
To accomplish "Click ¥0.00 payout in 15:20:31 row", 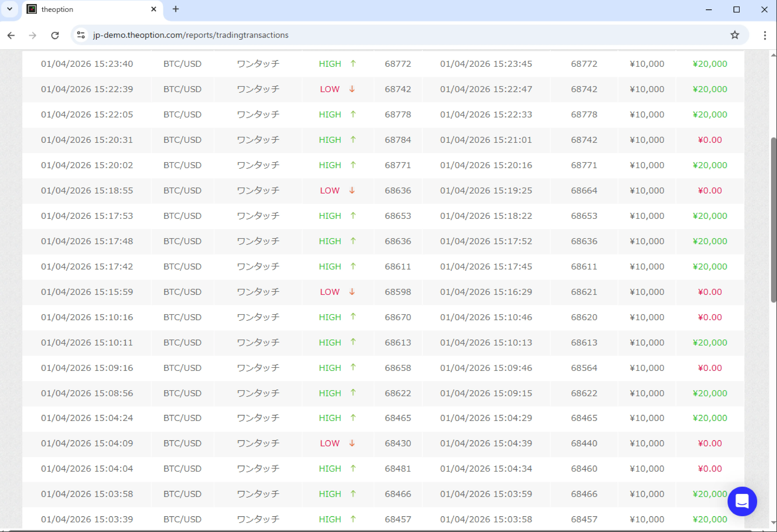I will pyautogui.click(x=709, y=140).
